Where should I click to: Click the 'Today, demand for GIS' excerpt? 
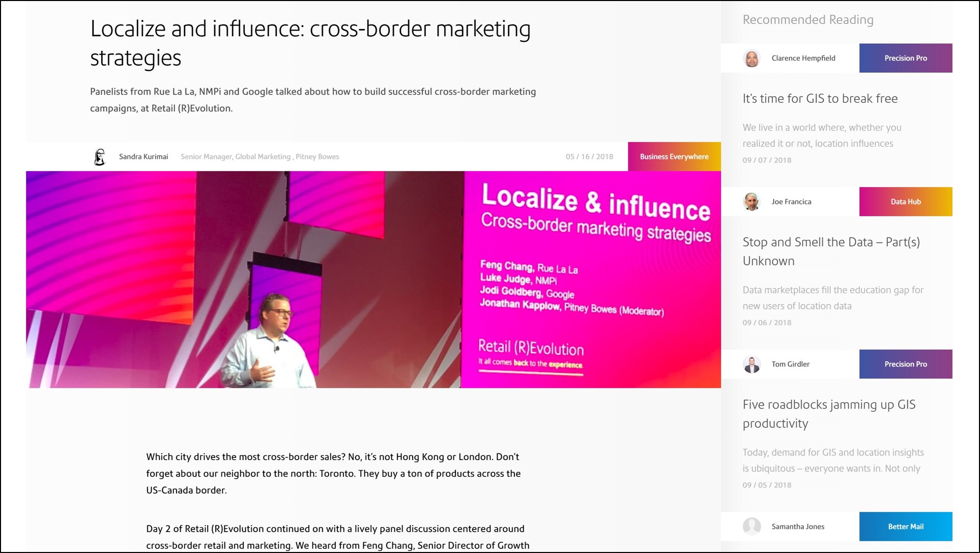coord(833,460)
